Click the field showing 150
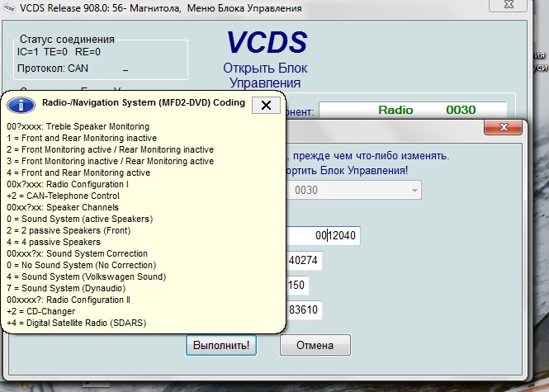 tap(297, 285)
